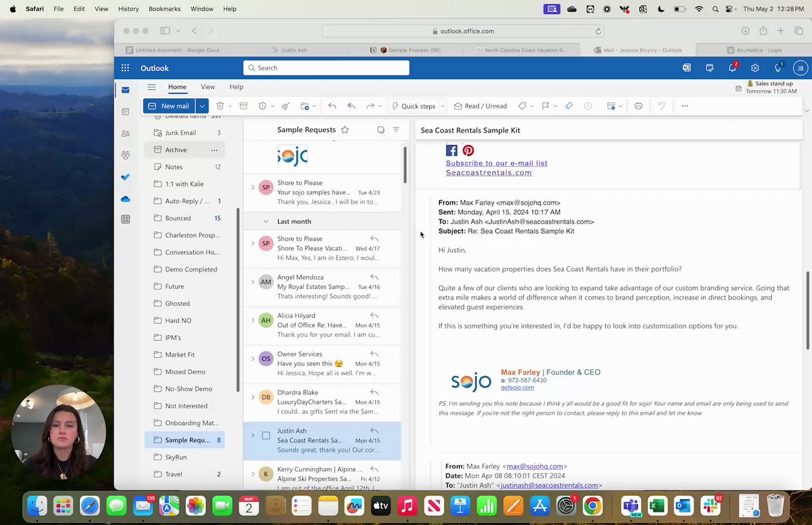Click the Outlook search box

pos(326,68)
